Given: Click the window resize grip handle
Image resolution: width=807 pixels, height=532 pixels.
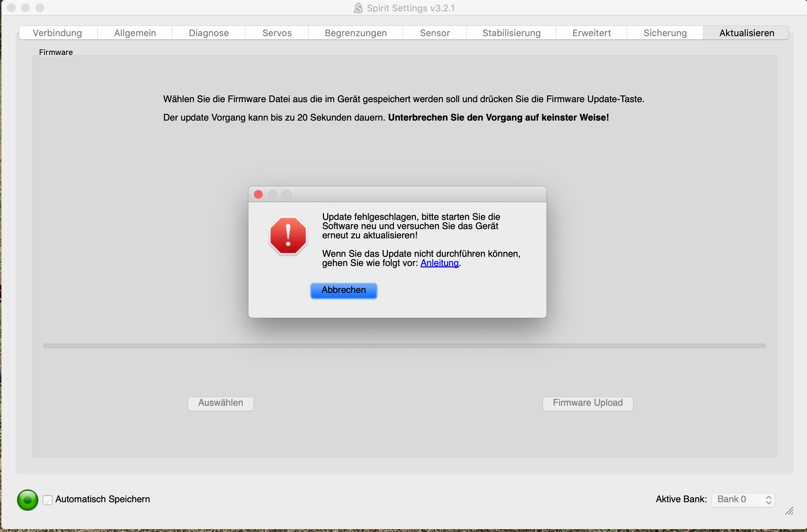Looking at the screenshot, I should (789, 511).
